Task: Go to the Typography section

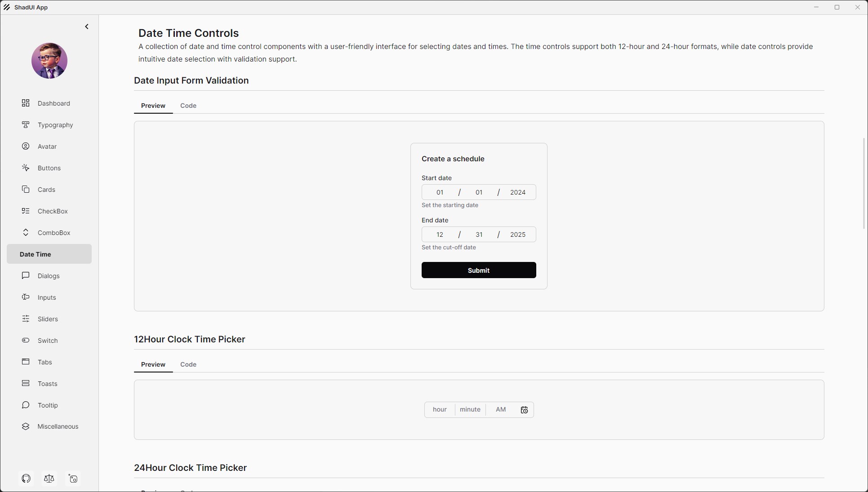Action: [55, 125]
